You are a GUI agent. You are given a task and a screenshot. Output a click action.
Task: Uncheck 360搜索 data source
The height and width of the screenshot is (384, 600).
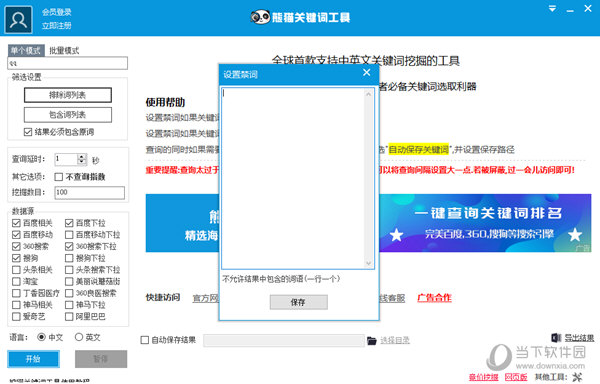click(16, 246)
